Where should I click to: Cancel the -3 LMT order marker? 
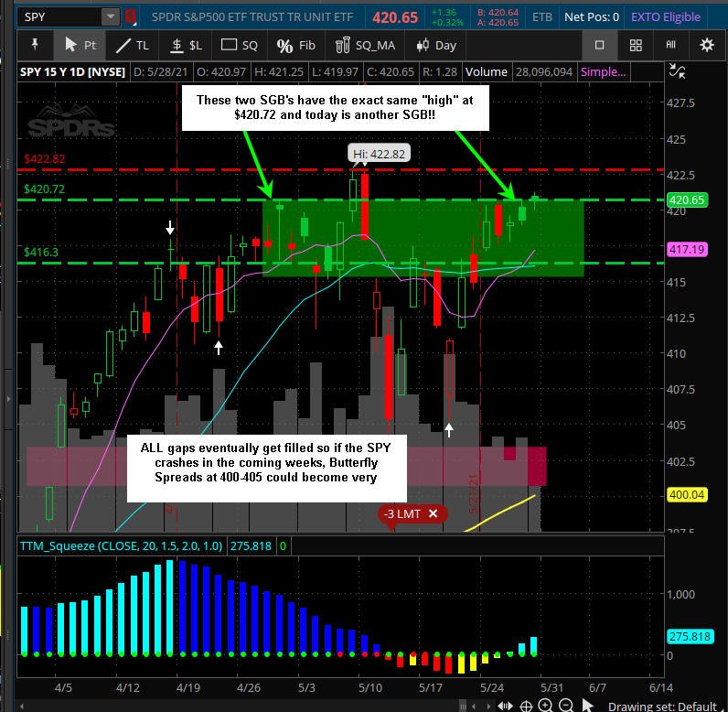433,513
